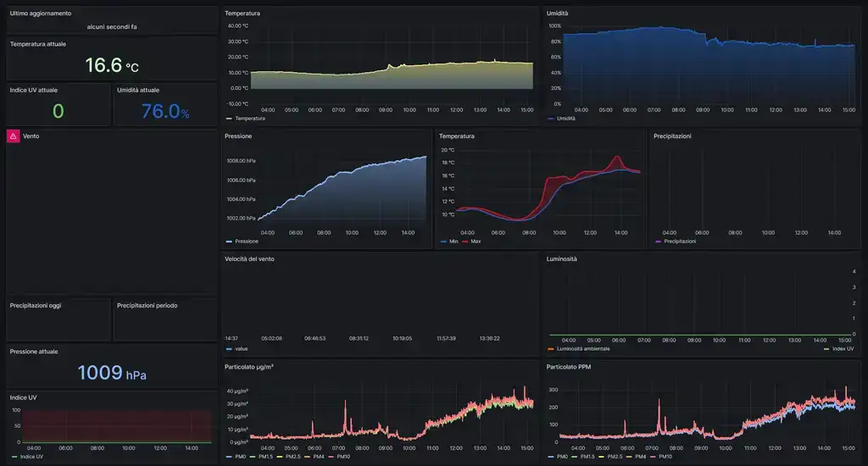Click the Pressione legend color swatch
868x466 pixels.
229,241
